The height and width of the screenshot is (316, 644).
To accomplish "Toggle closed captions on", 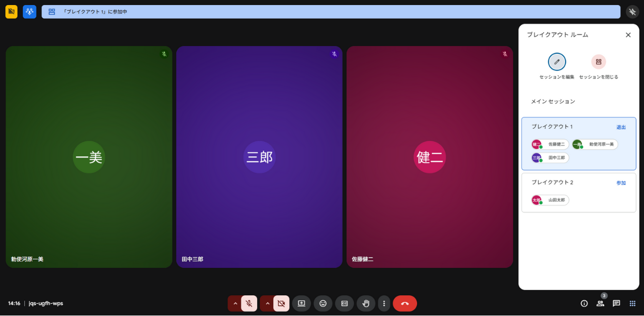I will click(345, 303).
